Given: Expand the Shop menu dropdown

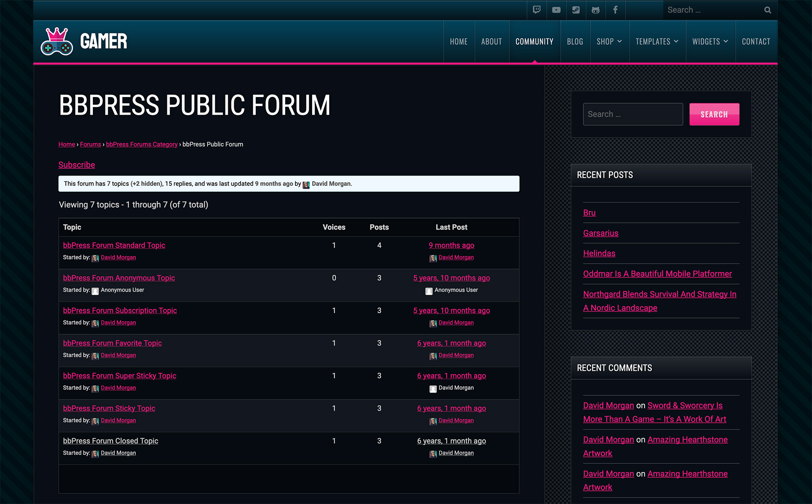Looking at the screenshot, I should click(x=609, y=42).
